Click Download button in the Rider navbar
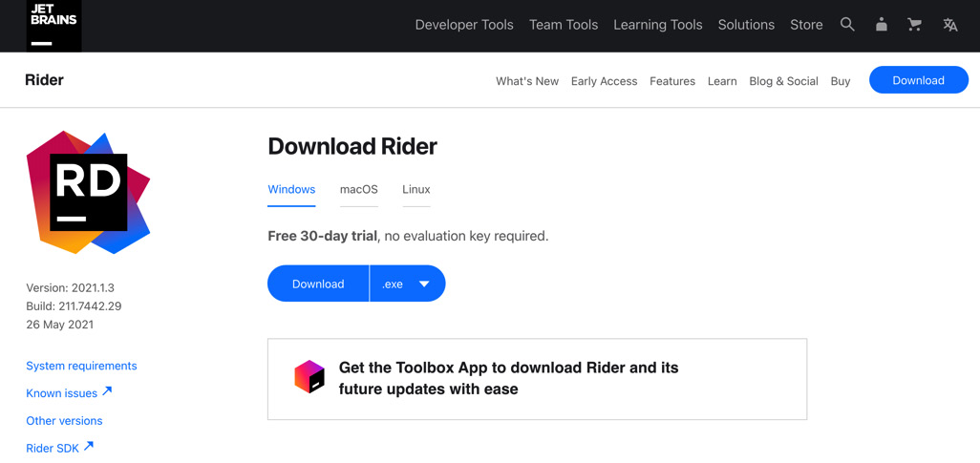The height and width of the screenshot is (463, 980). [x=919, y=80]
